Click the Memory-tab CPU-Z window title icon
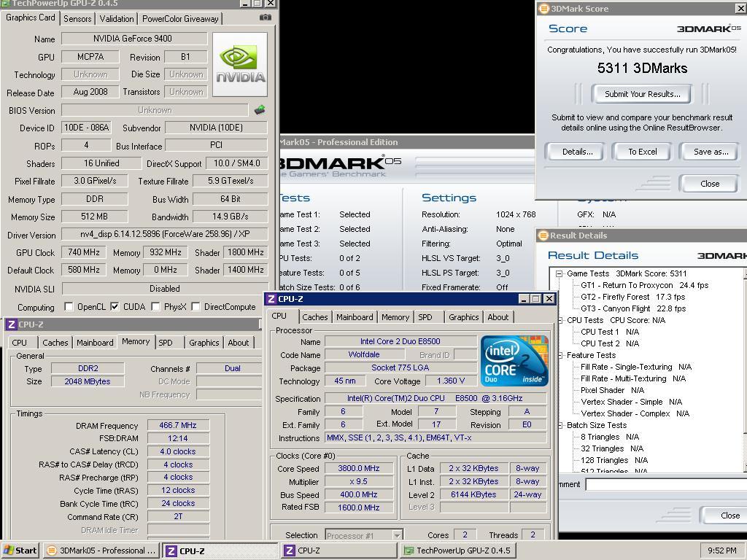This screenshot has height=560, width=747. click(x=12, y=324)
